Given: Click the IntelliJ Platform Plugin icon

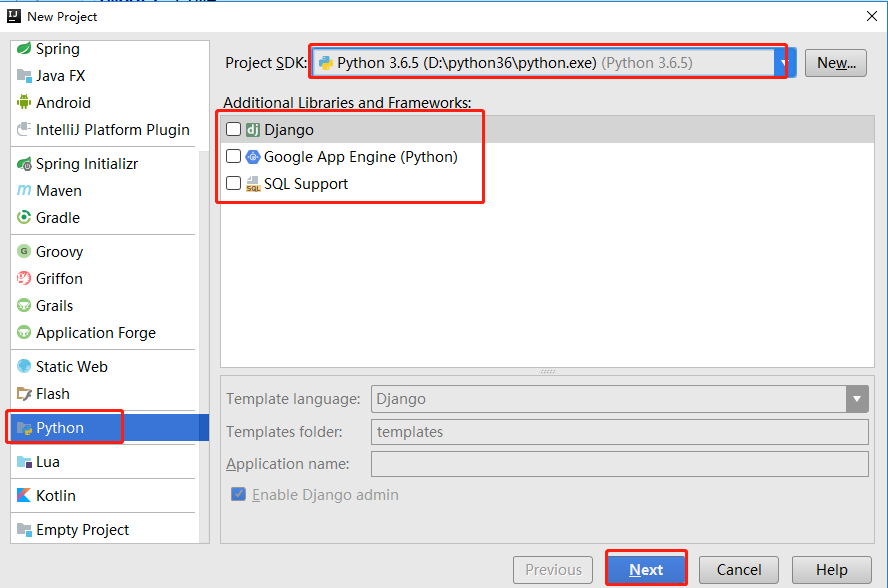Looking at the screenshot, I should [x=24, y=130].
